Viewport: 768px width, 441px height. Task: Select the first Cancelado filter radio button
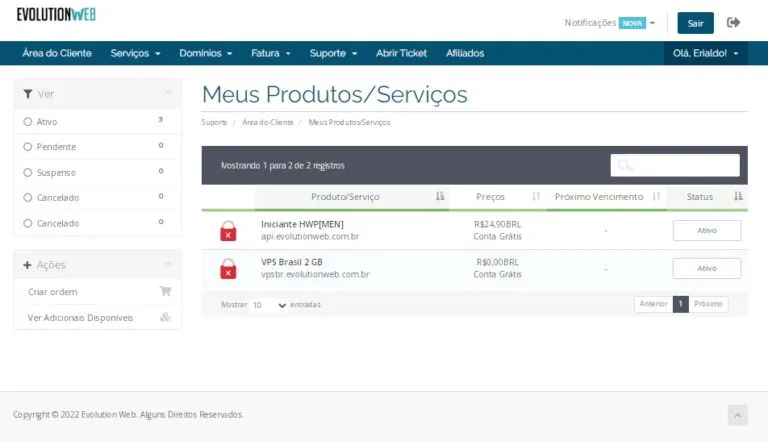(27, 197)
